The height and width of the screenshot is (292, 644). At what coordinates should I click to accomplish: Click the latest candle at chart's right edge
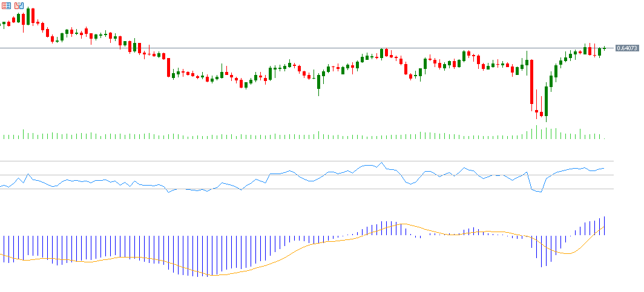(604, 48)
